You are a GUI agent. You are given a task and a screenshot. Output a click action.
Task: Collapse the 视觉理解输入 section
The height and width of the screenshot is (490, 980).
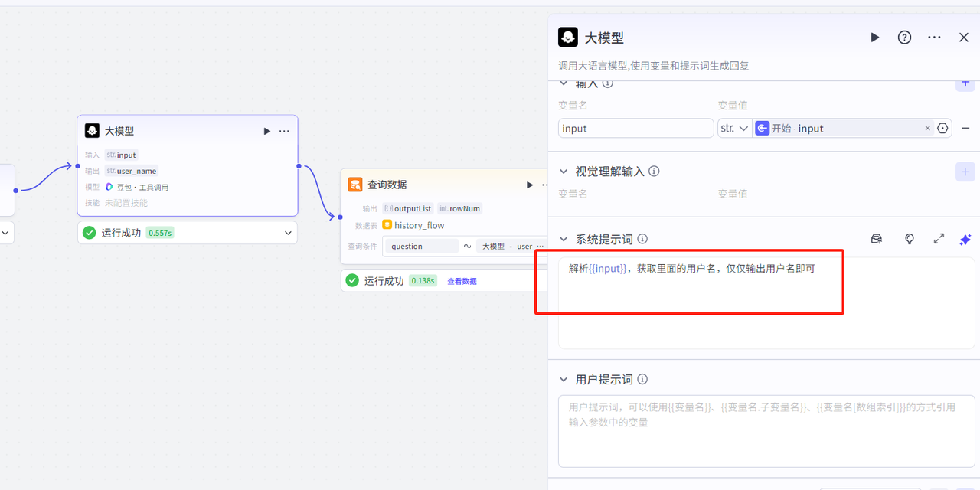[564, 171]
